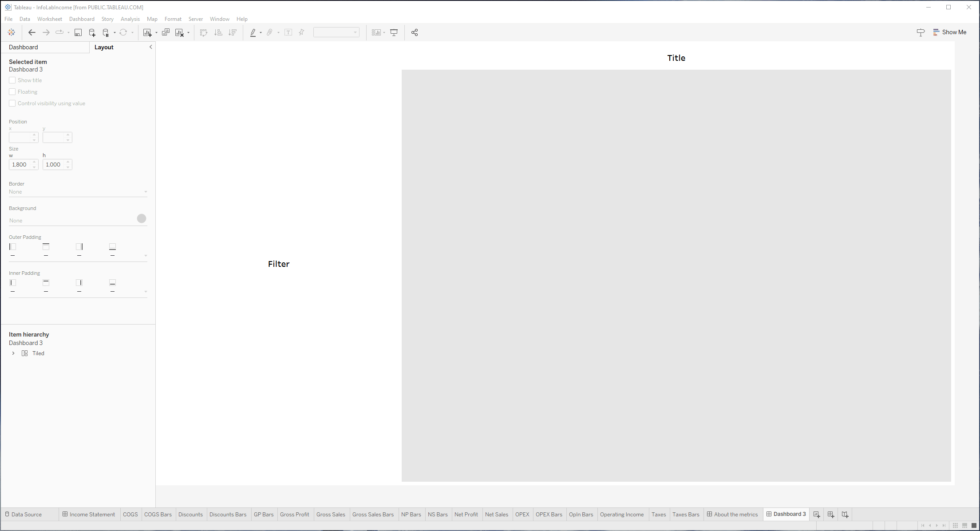Open the Analysis menu
Image resolution: width=980 pixels, height=531 pixels.
tap(130, 19)
